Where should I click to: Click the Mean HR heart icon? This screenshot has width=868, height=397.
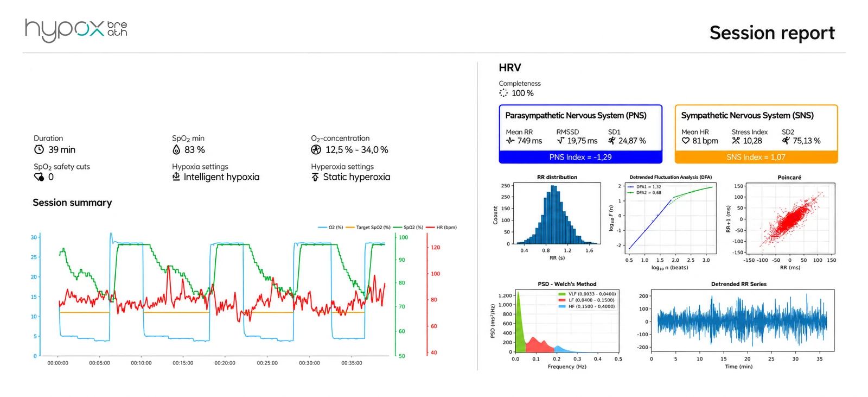point(686,141)
